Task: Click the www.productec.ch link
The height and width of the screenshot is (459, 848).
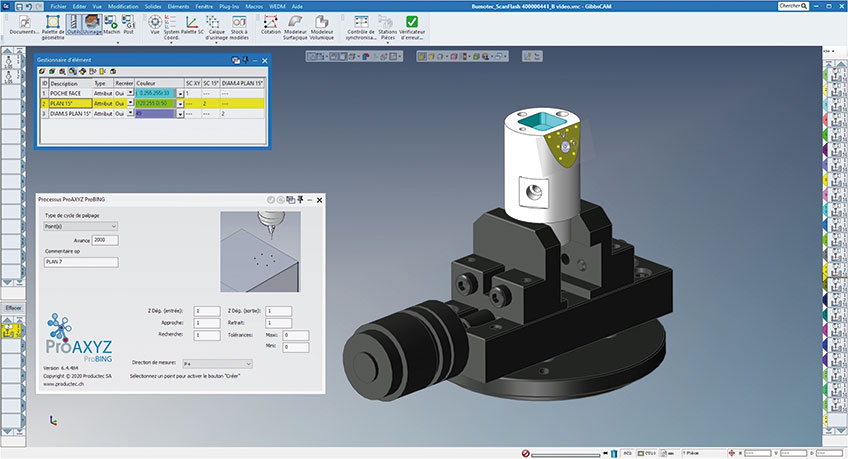Action: (x=61, y=383)
